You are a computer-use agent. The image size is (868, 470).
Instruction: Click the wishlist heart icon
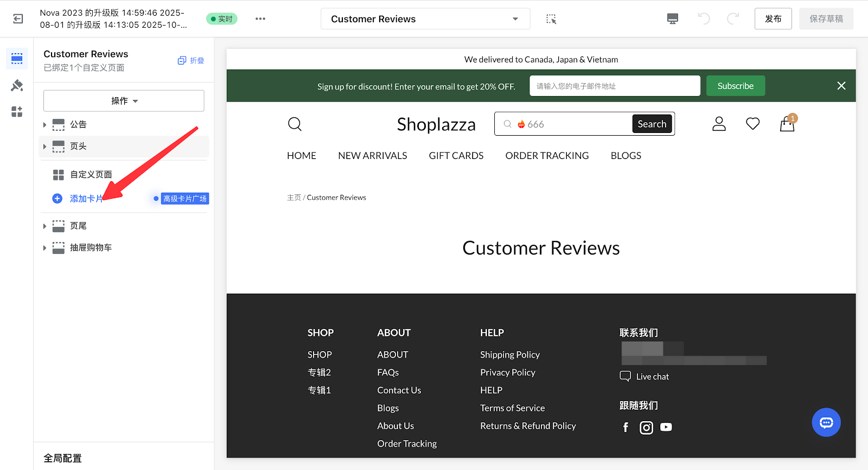[x=752, y=124]
